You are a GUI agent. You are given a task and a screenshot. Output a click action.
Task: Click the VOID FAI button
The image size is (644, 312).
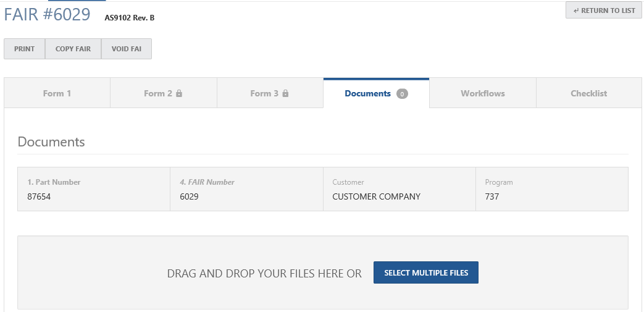click(x=127, y=49)
